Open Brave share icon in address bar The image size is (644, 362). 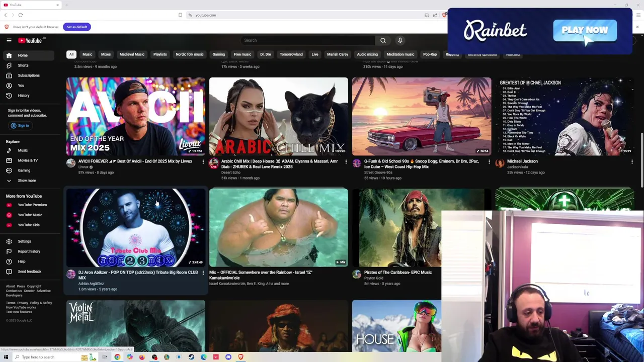[435, 15]
